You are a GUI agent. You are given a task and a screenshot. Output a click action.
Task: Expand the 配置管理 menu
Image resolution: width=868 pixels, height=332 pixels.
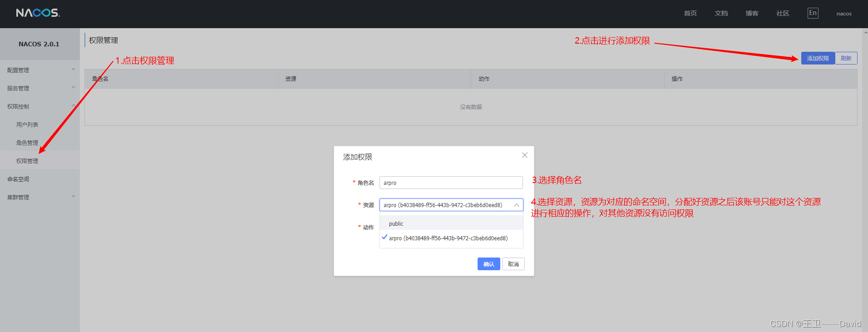pos(40,70)
